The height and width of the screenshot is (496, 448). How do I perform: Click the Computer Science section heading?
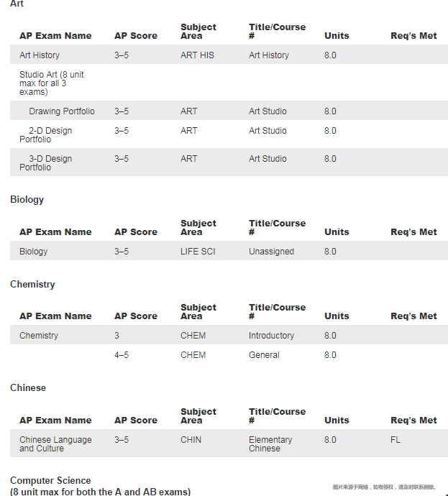50,480
